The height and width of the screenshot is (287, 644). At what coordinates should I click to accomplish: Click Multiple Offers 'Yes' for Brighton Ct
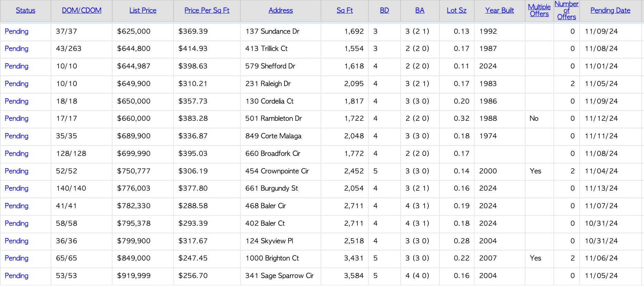536,258
